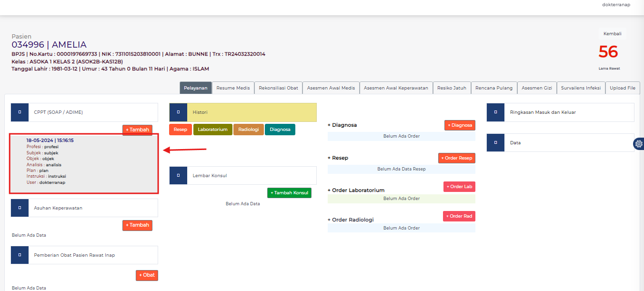644x291 pixels.
Task: Click the Histori panel icon
Action: click(x=178, y=112)
